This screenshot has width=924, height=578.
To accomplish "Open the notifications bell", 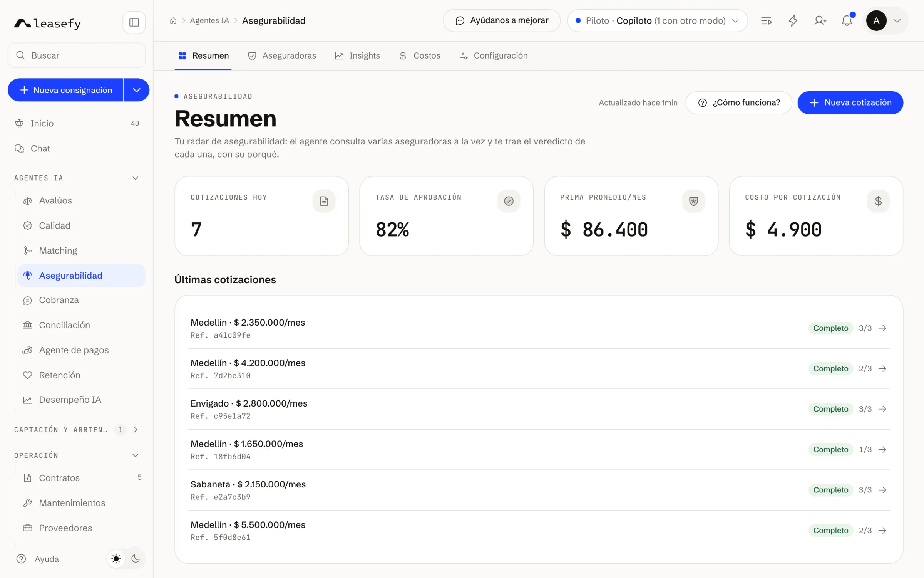I will 847,21.
